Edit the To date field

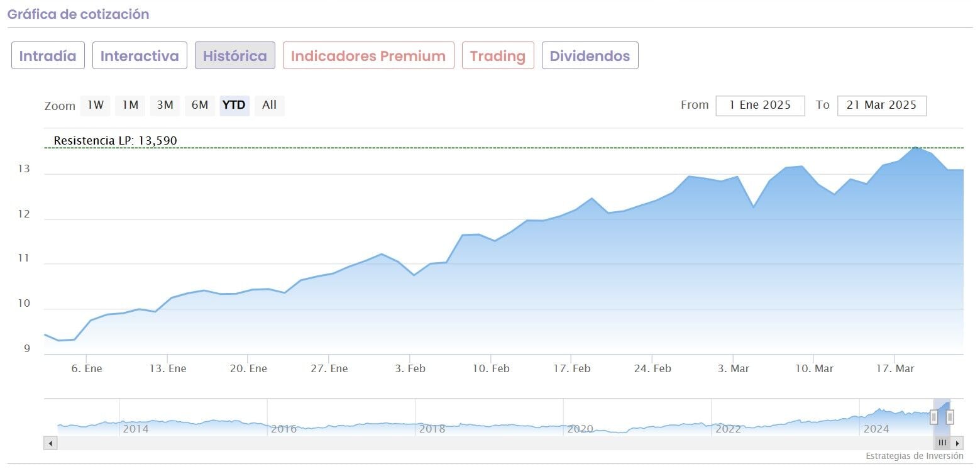point(881,106)
